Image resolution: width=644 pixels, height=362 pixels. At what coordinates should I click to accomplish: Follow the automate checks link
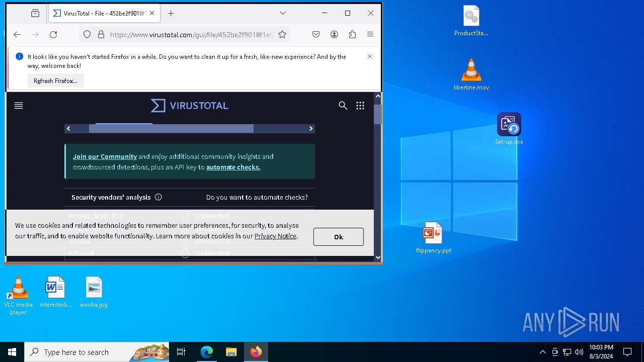(x=233, y=167)
